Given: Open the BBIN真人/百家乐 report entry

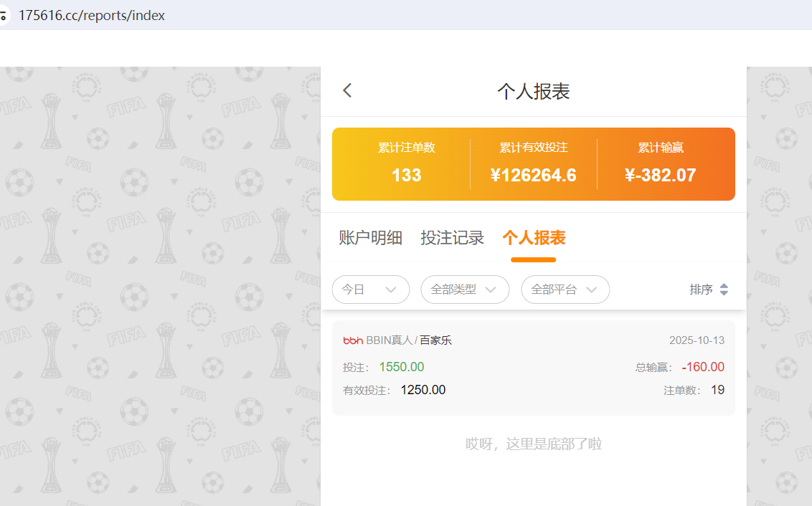Looking at the screenshot, I should [533, 367].
